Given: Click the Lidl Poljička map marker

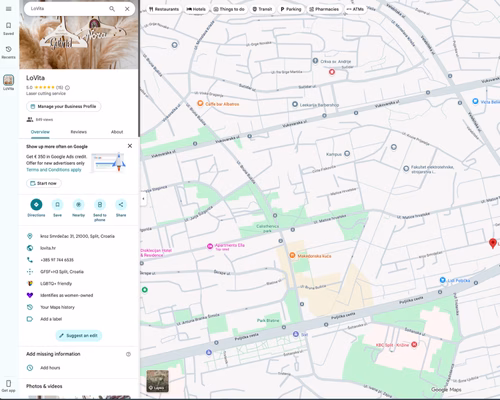Looking at the screenshot, I should [442, 280].
